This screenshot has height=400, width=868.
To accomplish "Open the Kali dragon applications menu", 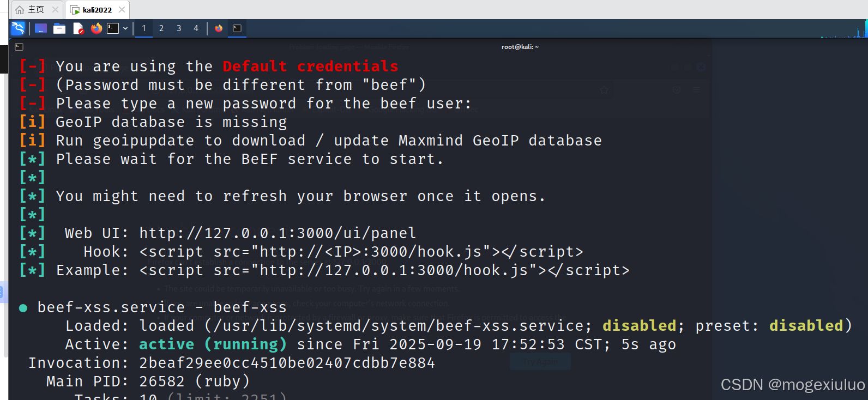I will [18, 28].
